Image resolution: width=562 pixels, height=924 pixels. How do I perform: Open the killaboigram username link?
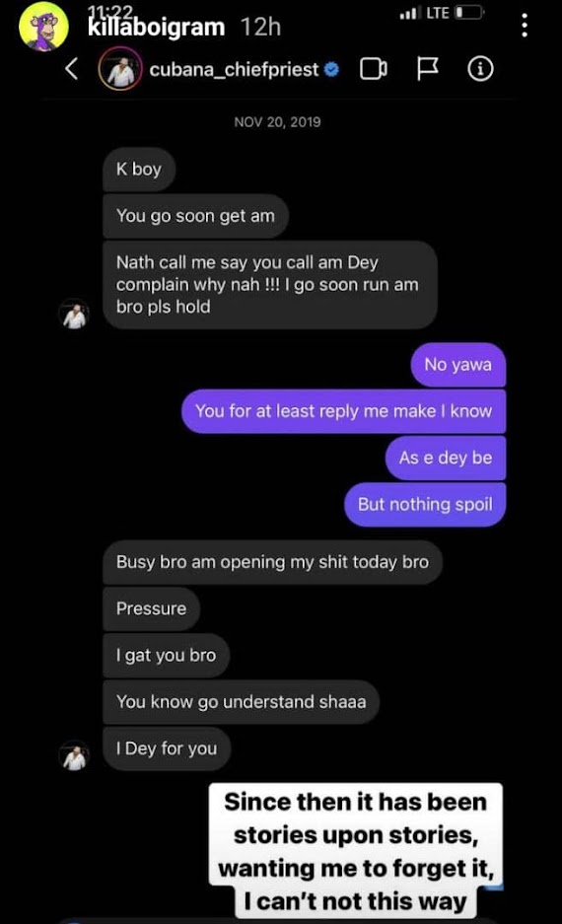156,27
